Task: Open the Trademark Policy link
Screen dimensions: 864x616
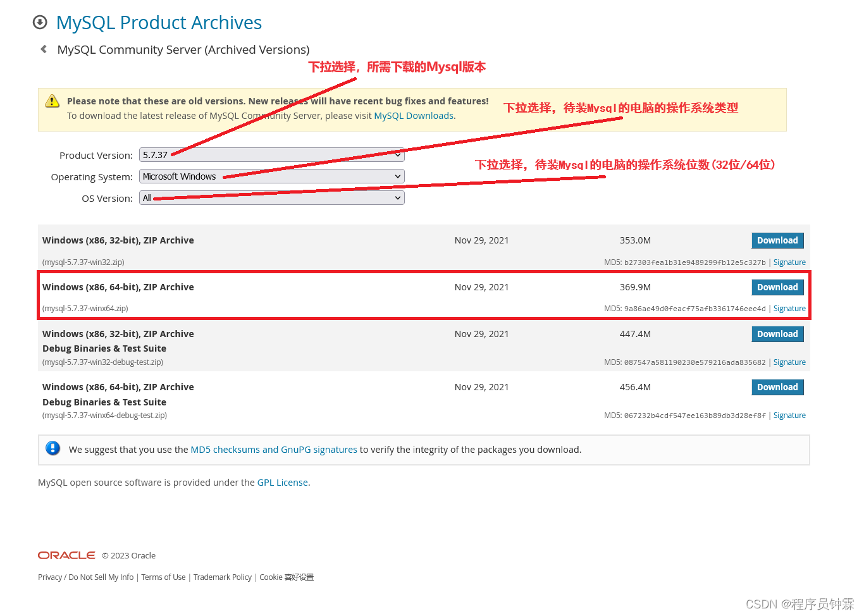Action: 223,577
